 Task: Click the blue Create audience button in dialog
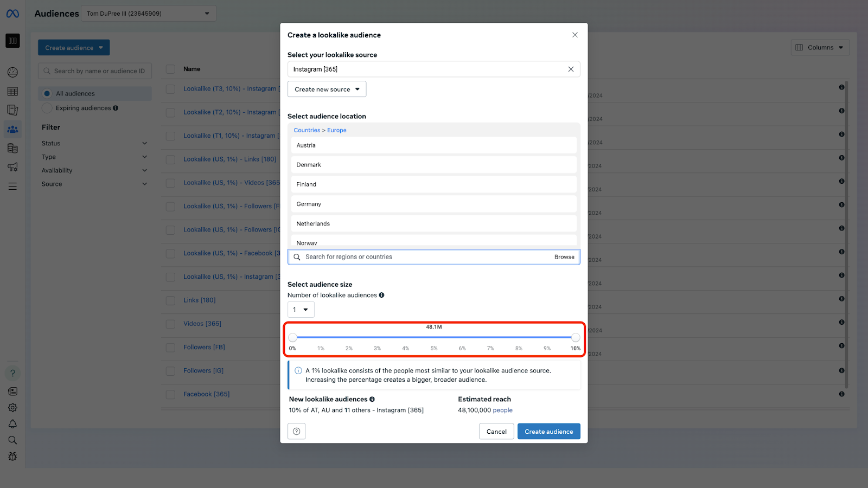548,432
